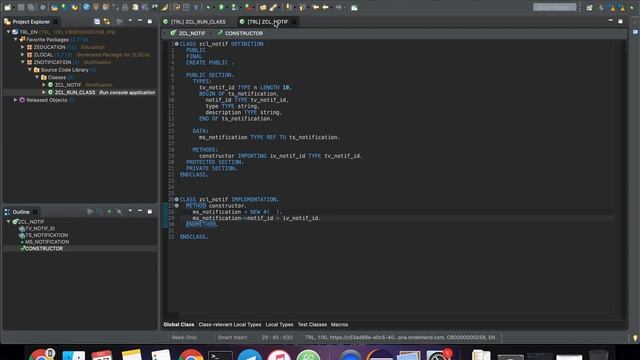
Task: Click the Save toolbar icon
Action: 21,7
